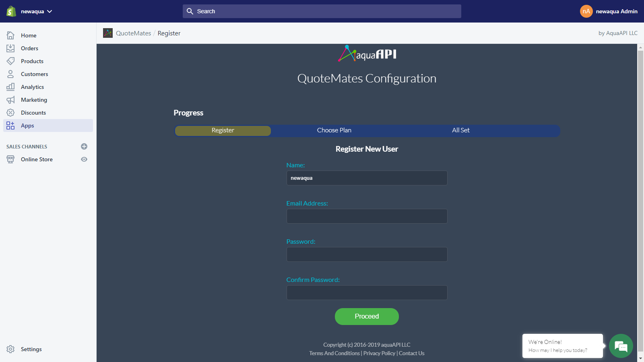Select the Register progress step

pos(223,130)
